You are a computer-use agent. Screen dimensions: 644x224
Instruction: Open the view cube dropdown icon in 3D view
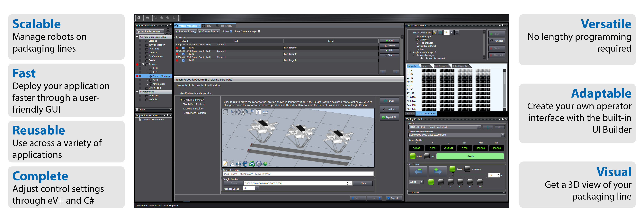[226, 112]
